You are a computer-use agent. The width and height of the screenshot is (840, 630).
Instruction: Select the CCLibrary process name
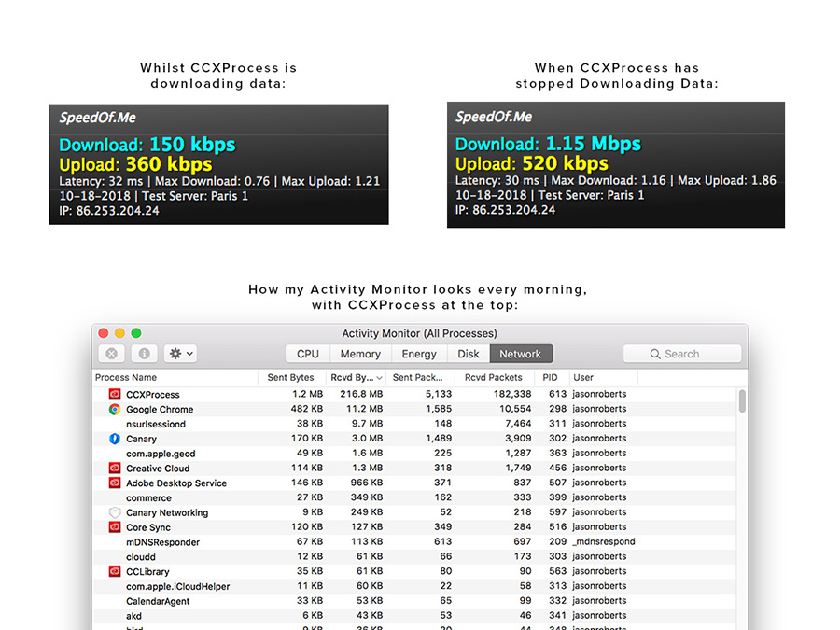point(147,571)
